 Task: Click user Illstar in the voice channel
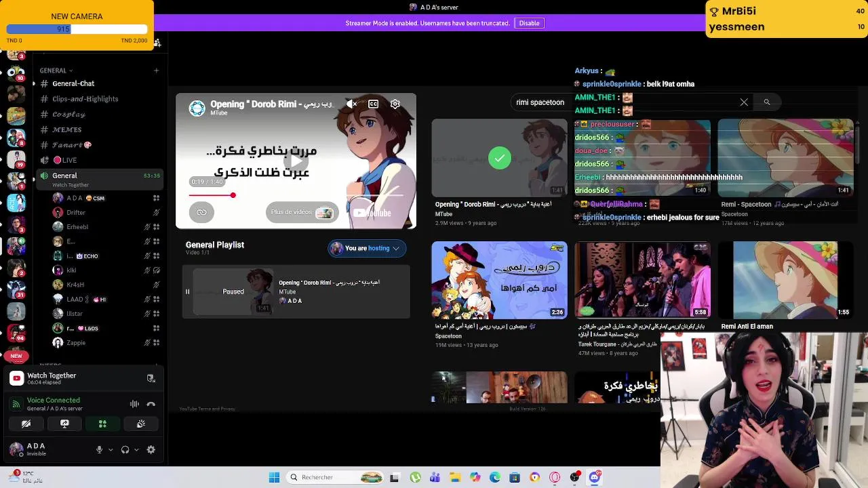coord(75,313)
